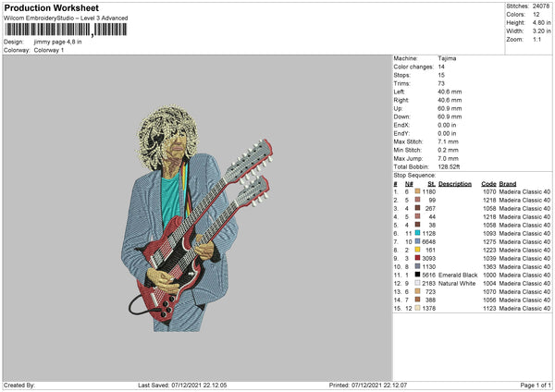Click the St. column header

(431, 184)
